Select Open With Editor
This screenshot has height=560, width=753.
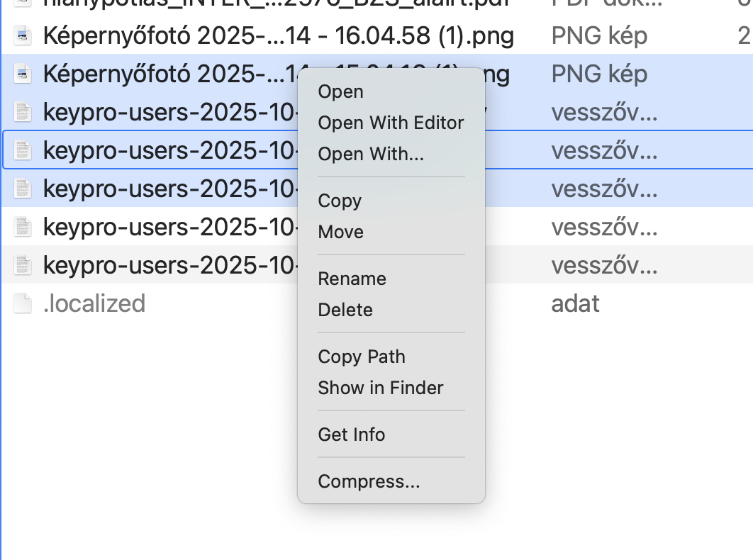[x=391, y=123]
